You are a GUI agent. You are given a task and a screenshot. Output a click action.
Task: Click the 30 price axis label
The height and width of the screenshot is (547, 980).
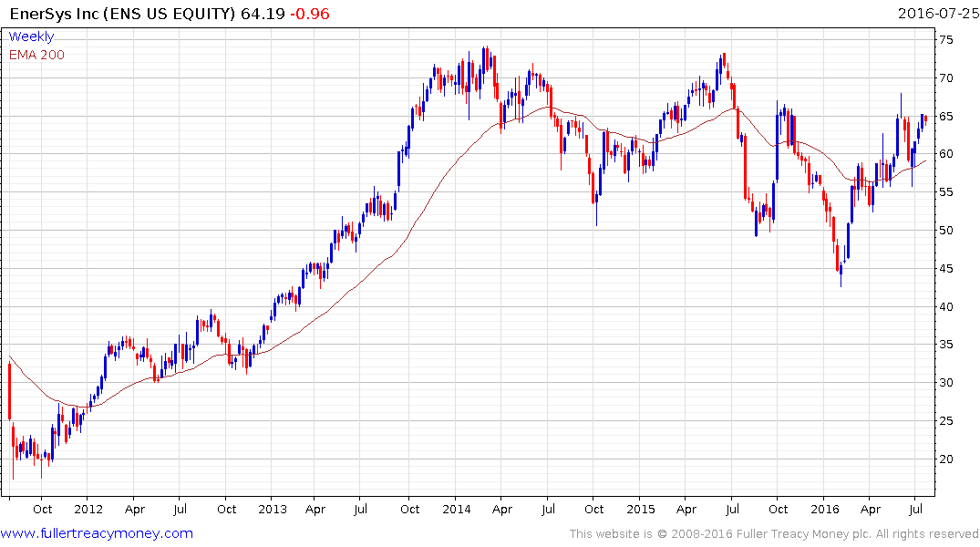click(x=945, y=383)
